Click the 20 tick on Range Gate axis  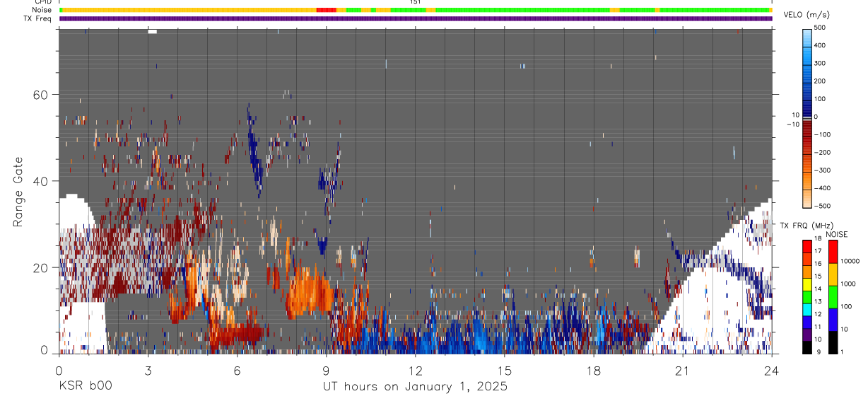42,268
